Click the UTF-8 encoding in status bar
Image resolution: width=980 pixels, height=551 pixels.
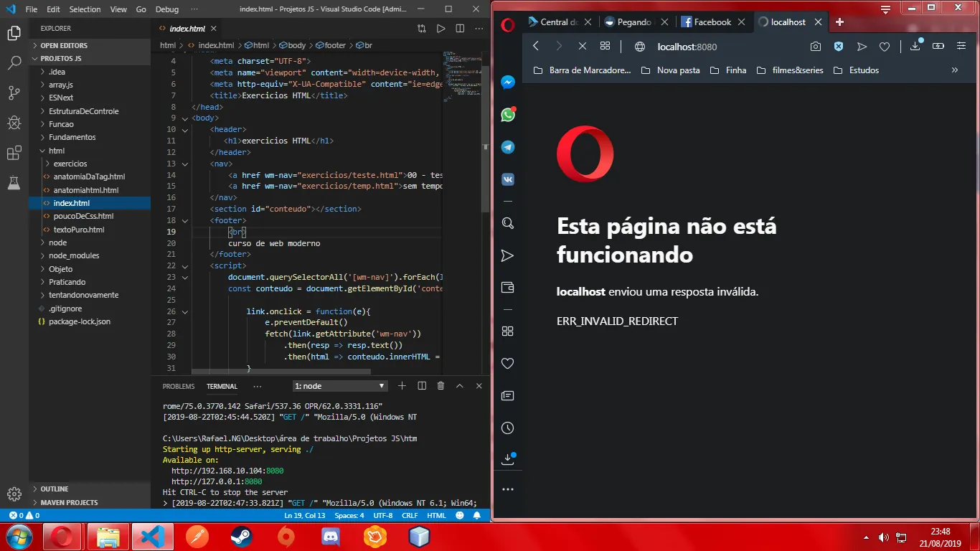click(x=383, y=515)
